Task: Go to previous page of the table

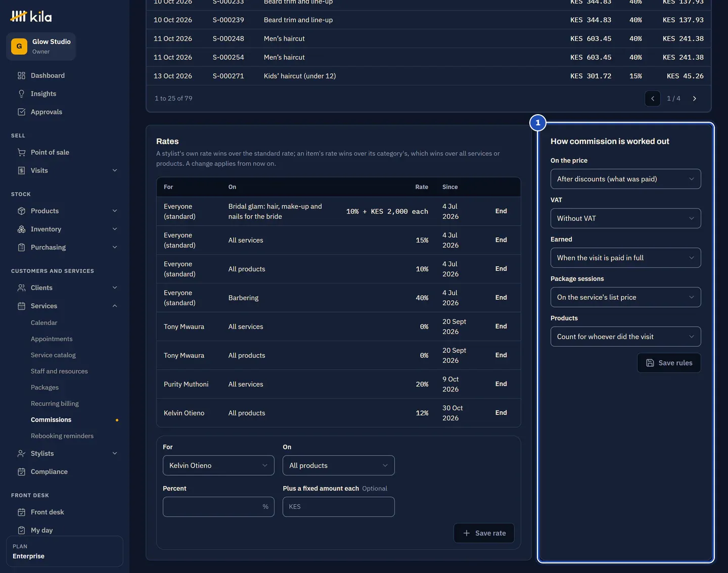Action: pyautogui.click(x=653, y=99)
